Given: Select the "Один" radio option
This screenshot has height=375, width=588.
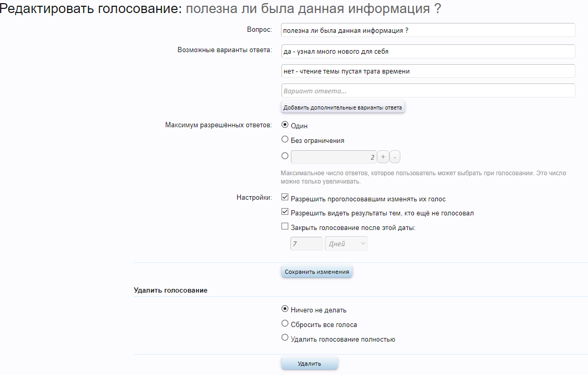Looking at the screenshot, I should coord(285,125).
